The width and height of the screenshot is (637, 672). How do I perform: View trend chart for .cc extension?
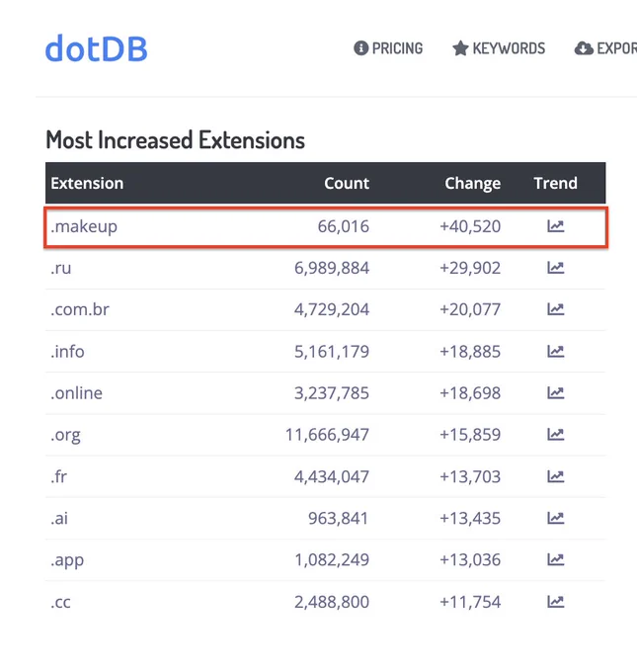click(x=556, y=602)
